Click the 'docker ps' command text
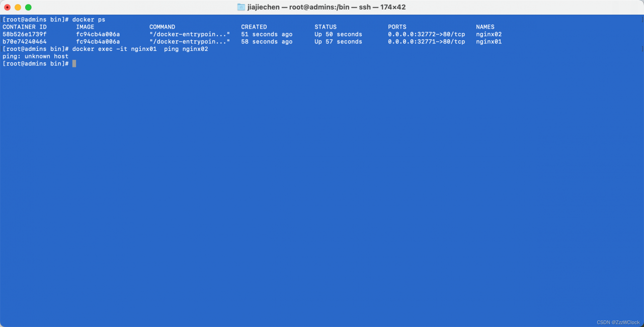This screenshot has height=327, width=644. 89,20
